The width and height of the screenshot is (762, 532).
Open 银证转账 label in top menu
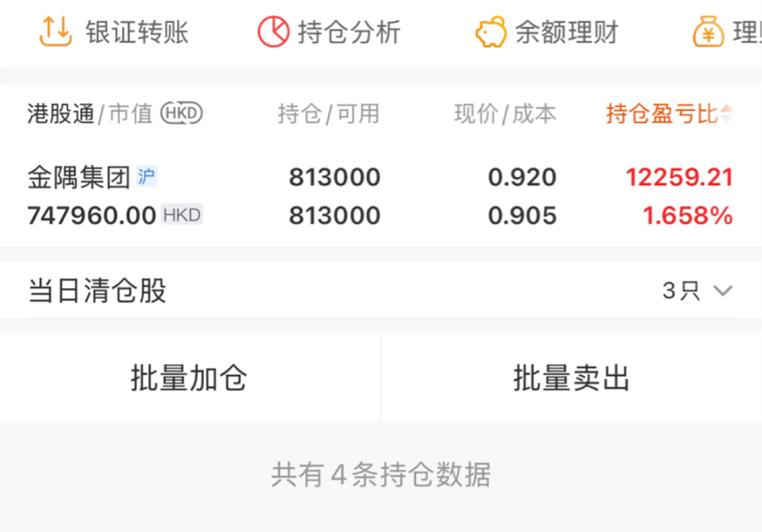pyautogui.click(x=137, y=33)
